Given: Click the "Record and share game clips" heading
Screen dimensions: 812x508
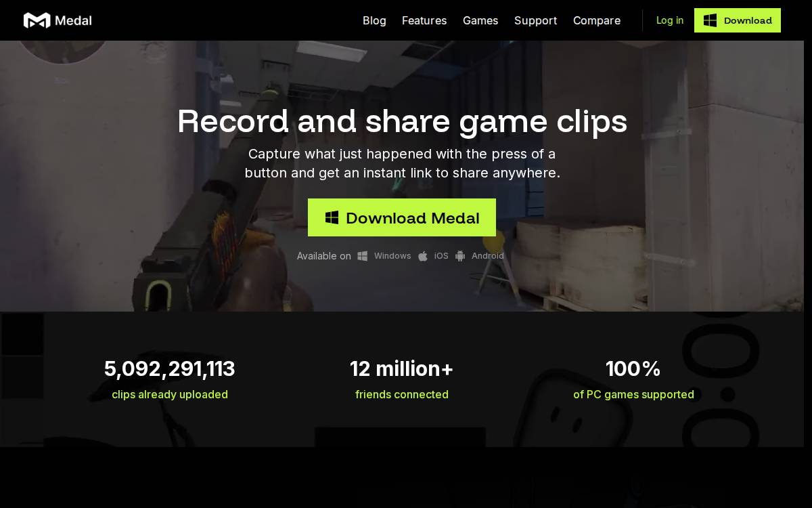Looking at the screenshot, I should (403, 121).
